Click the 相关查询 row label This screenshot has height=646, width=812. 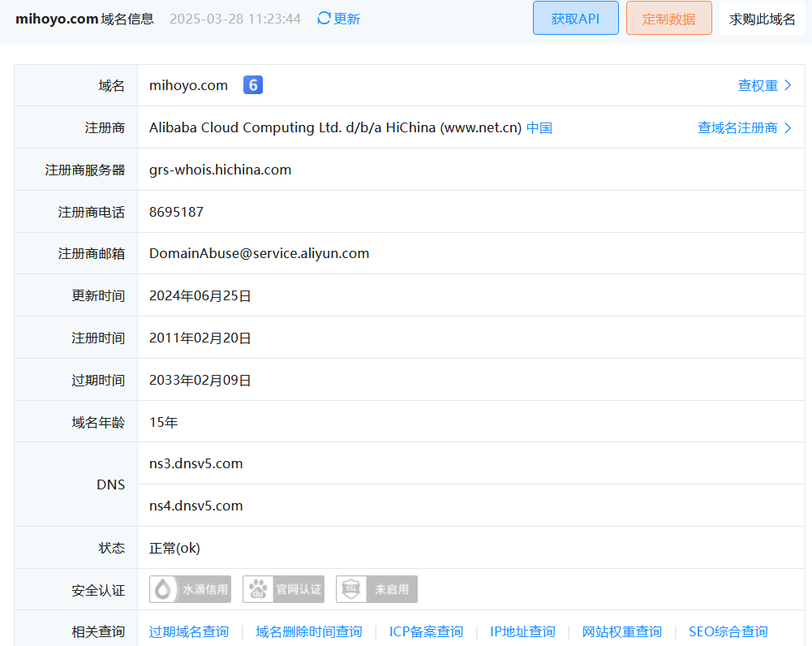(x=98, y=631)
